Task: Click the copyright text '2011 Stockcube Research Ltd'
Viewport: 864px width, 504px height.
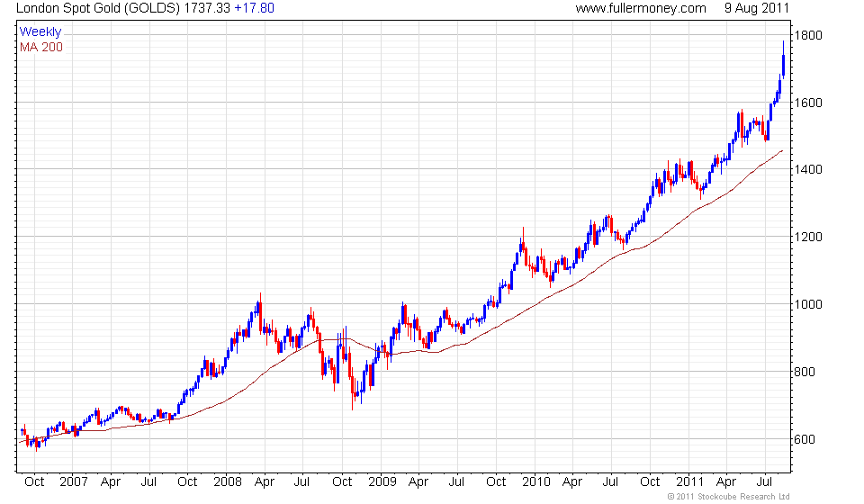Action: (x=733, y=497)
